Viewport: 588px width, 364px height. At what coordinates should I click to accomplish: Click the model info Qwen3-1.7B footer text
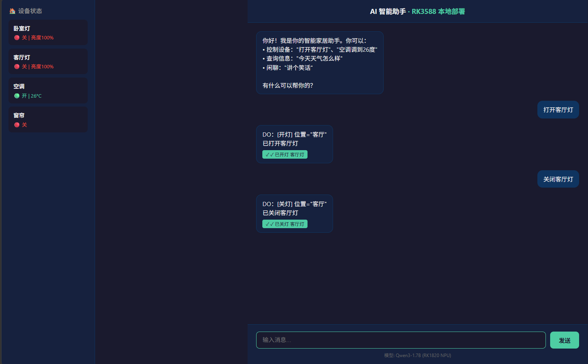[418, 356]
